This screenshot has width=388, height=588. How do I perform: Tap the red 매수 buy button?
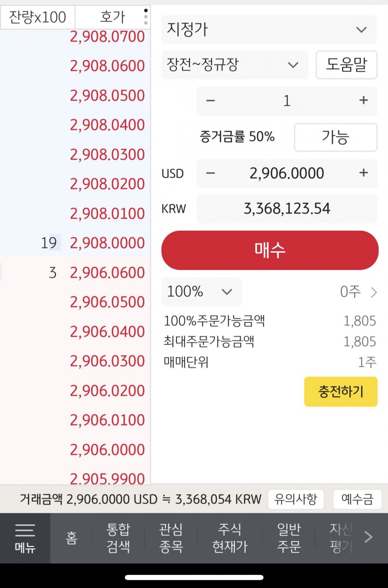point(270,250)
